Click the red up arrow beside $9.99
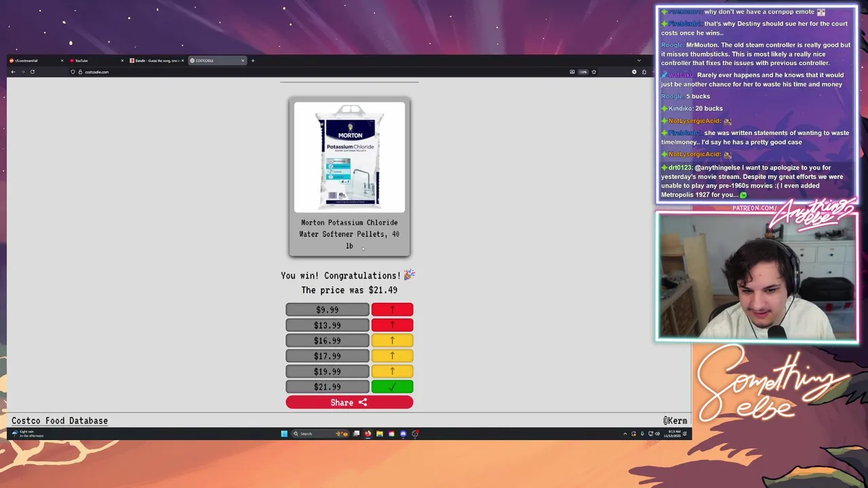This screenshot has width=868, height=488. 392,310
